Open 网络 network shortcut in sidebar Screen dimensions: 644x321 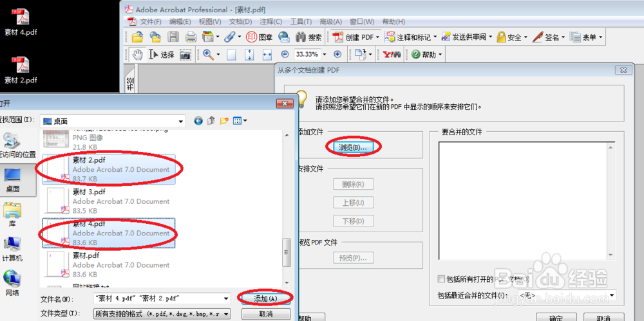click(x=12, y=283)
